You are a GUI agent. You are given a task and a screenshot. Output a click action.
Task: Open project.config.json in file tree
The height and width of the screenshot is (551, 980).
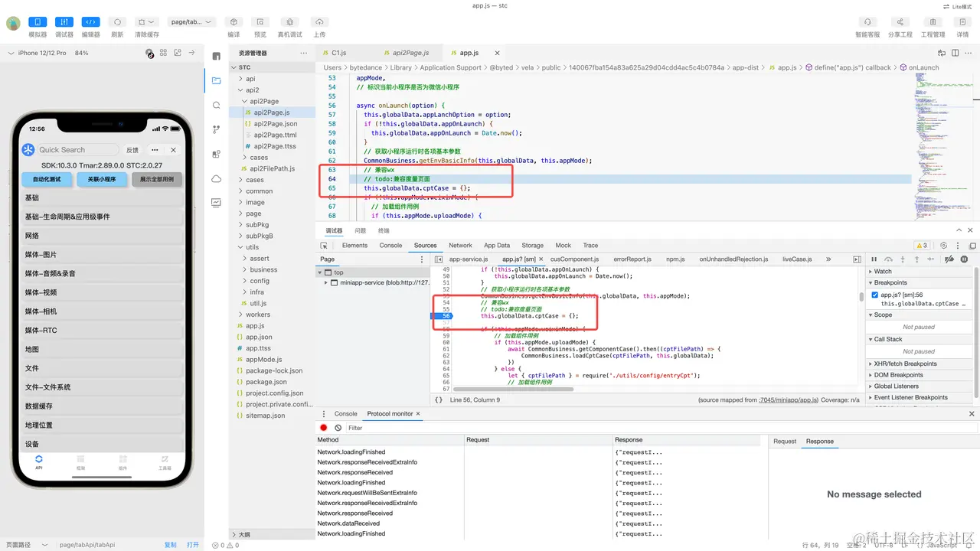pyautogui.click(x=272, y=393)
